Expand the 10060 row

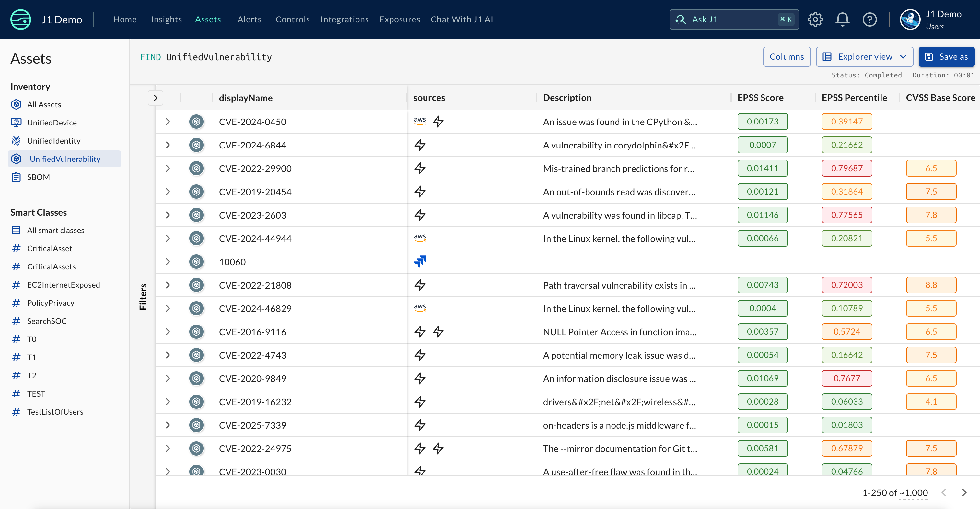click(168, 262)
